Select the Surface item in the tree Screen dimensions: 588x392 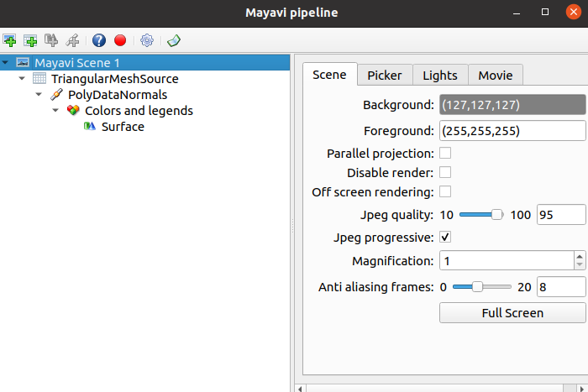(x=123, y=127)
